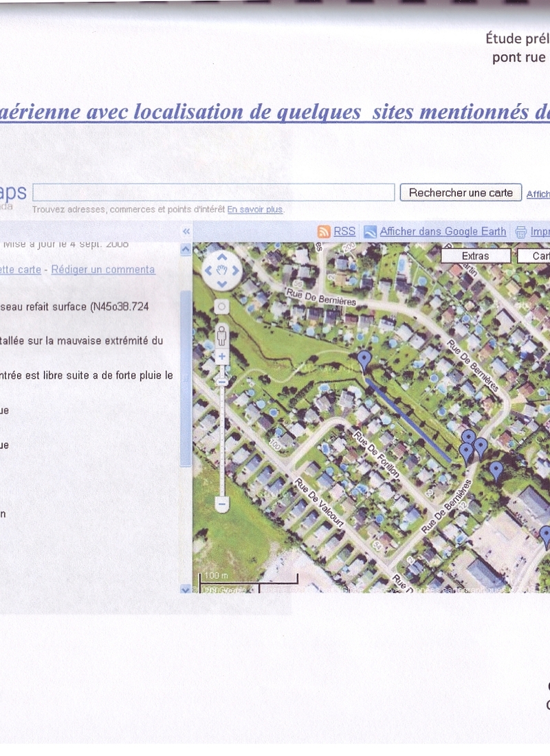Click the En savoir plus link
This screenshot has height=756, width=550.
click(x=255, y=210)
